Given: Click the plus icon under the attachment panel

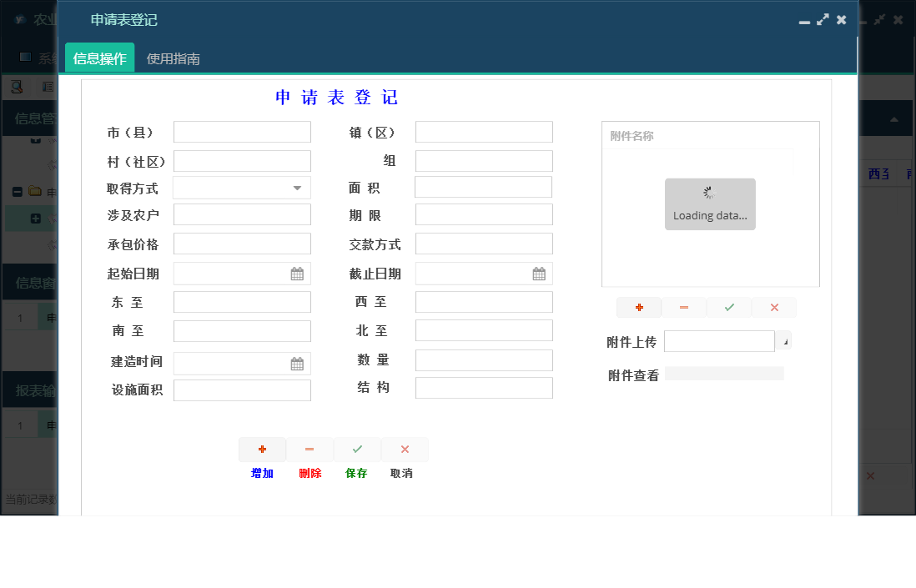Looking at the screenshot, I should click(x=638, y=307).
